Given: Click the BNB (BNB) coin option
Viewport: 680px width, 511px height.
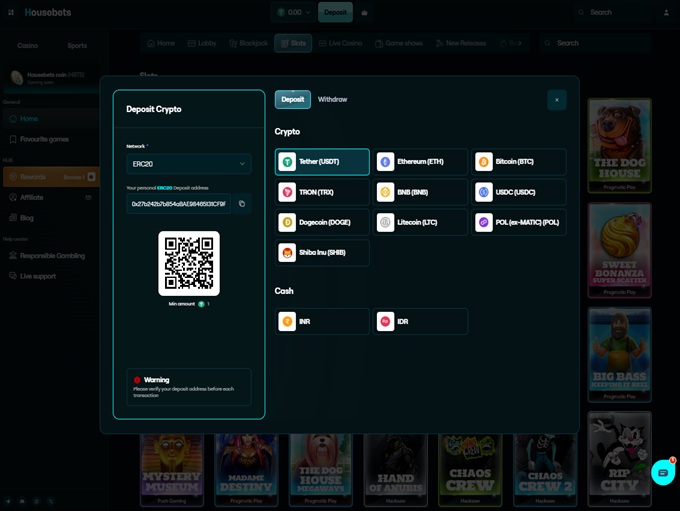Looking at the screenshot, I should tap(421, 192).
